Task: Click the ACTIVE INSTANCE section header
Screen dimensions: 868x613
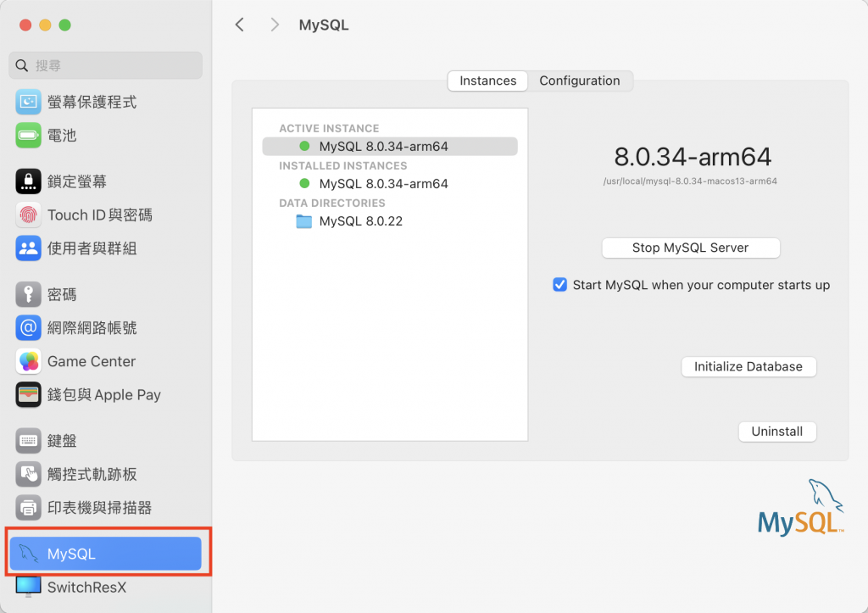Action: tap(329, 129)
